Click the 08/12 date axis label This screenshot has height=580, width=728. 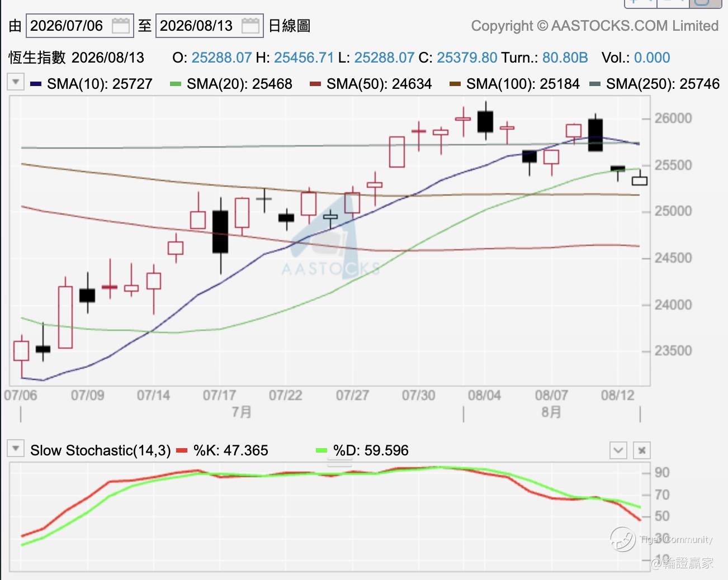[x=617, y=396]
